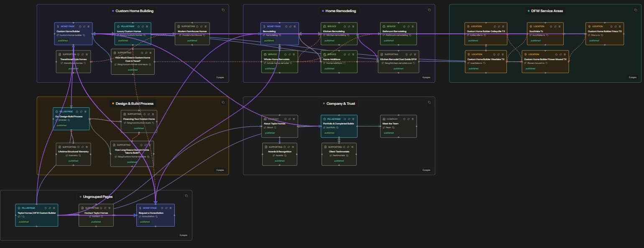Click published status on Request a Consultation node
This screenshot has width=644, height=248.
tap(145, 222)
